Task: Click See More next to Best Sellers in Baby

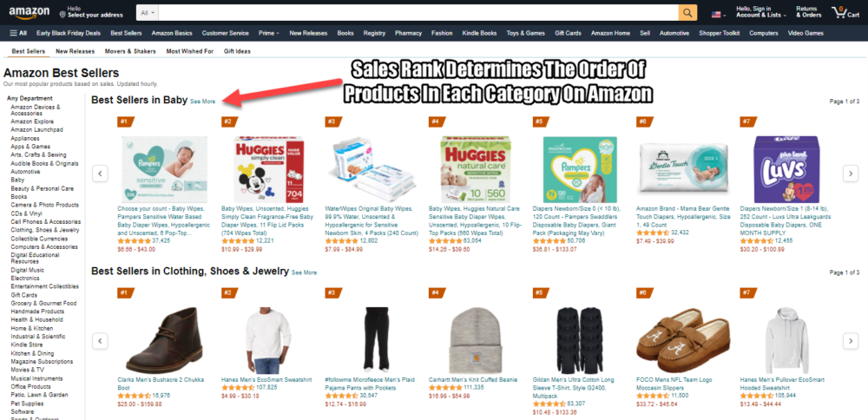Action: point(202,102)
